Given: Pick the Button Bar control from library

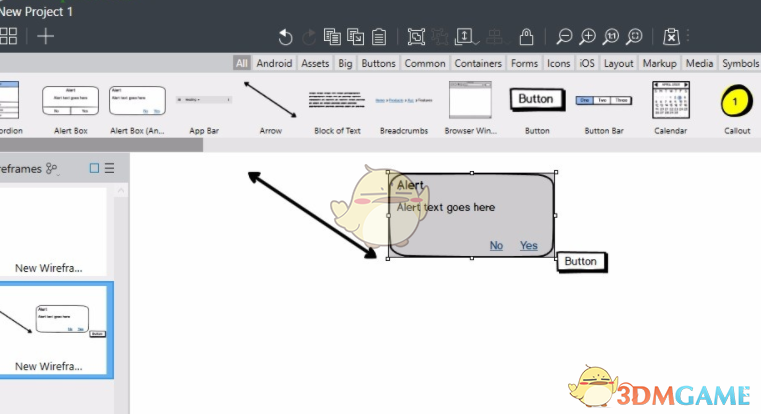Looking at the screenshot, I should [604, 108].
